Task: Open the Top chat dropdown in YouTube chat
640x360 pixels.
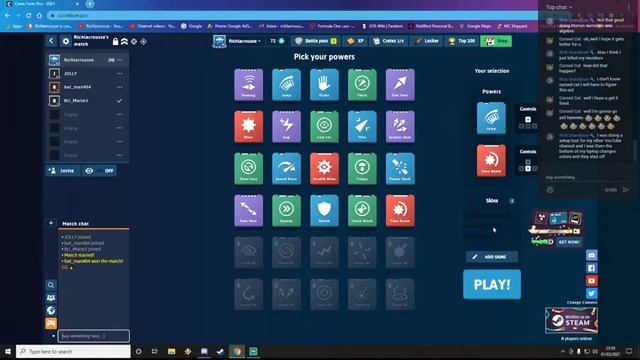Action: [x=559, y=7]
